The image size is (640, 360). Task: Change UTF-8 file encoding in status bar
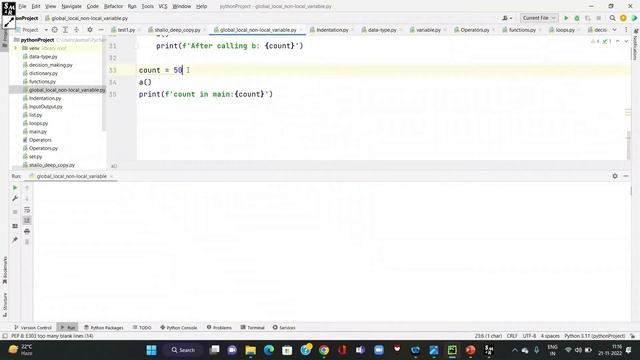click(529, 336)
